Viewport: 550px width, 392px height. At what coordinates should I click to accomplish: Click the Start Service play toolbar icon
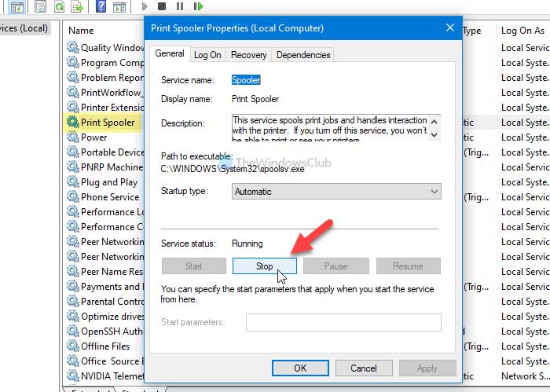click(144, 6)
